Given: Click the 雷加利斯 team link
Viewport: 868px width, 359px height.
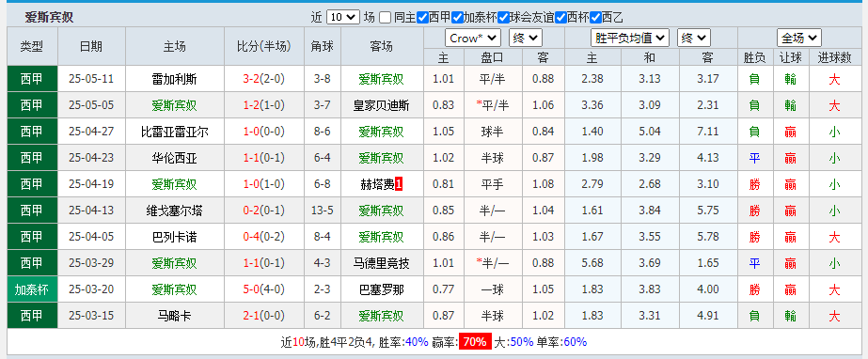Looking at the screenshot, I should click(174, 79).
